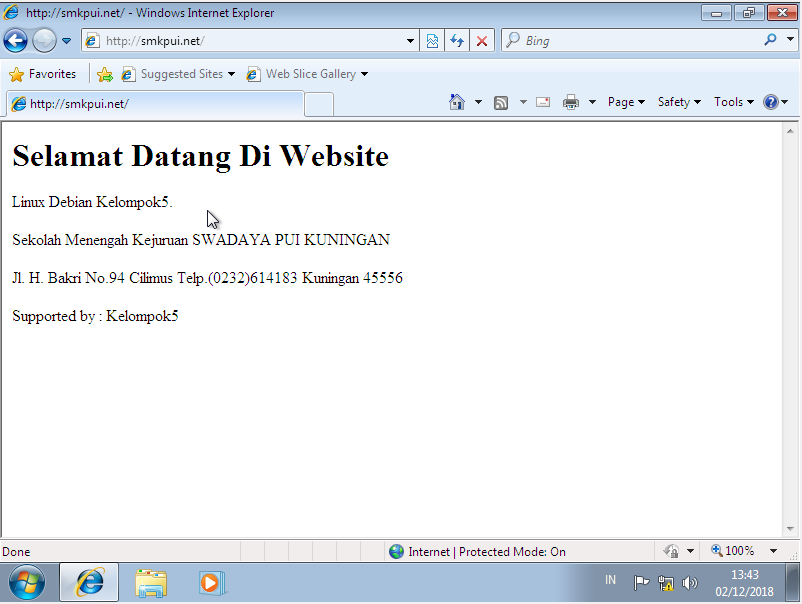Click the RSS feed icon
The width and height of the screenshot is (802, 604).
[x=500, y=102]
